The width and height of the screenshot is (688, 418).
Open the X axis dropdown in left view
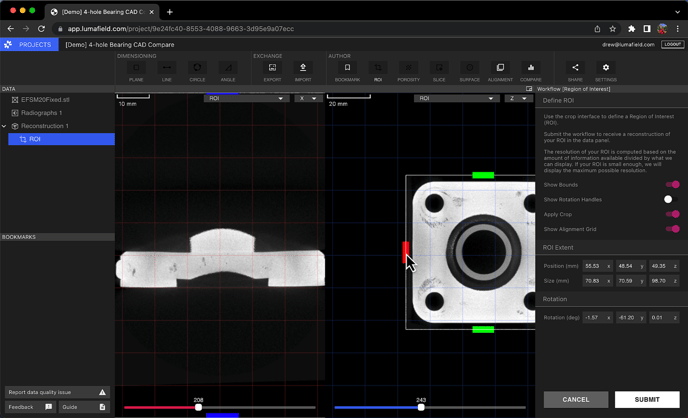[x=307, y=99]
